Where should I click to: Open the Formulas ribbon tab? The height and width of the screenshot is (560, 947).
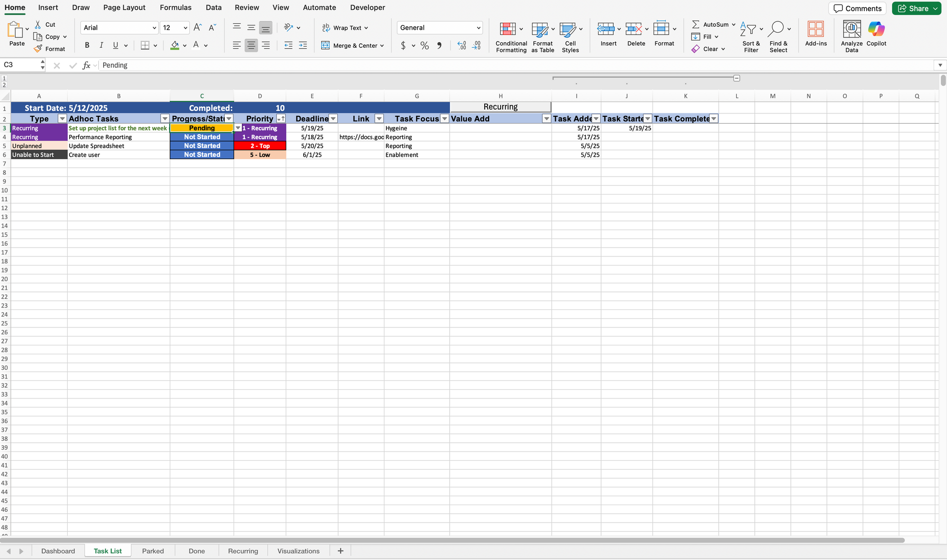pyautogui.click(x=175, y=7)
